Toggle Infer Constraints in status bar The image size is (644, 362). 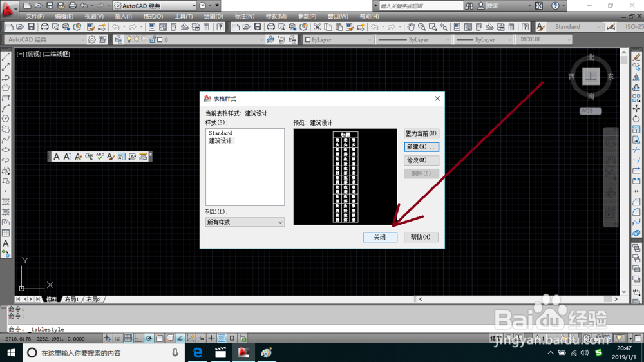108,338
